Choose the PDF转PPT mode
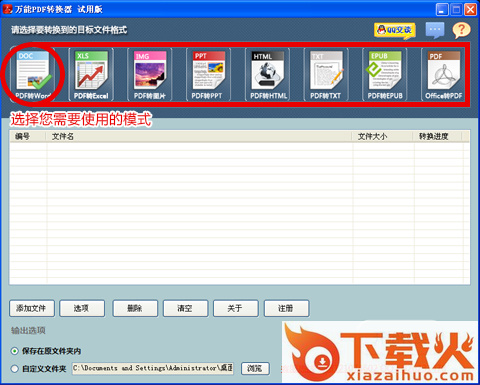This screenshot has width=480, height=385. pyautogui.click(x=208, y=74)
